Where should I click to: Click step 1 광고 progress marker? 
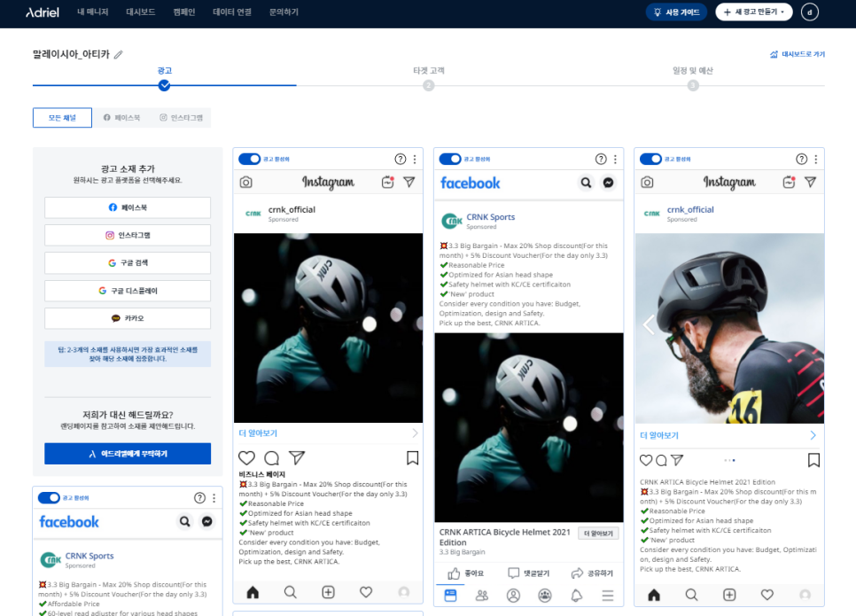(164, 85)
